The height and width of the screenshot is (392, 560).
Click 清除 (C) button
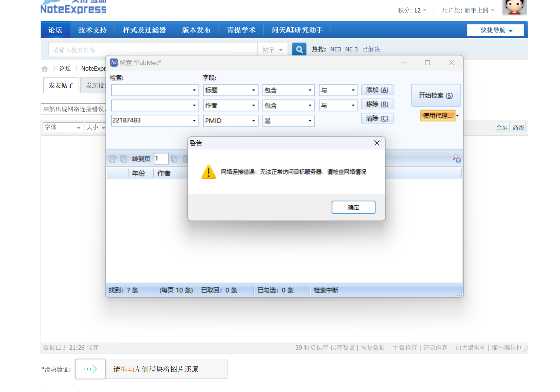(377, 118)
